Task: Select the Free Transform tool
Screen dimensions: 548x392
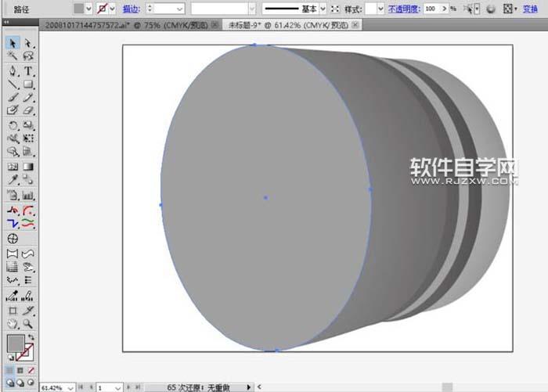Action: point(28,138)
